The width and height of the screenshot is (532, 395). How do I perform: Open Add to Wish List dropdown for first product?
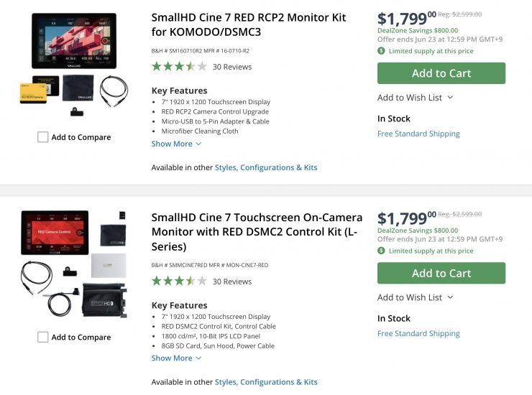tap(415, 97)
